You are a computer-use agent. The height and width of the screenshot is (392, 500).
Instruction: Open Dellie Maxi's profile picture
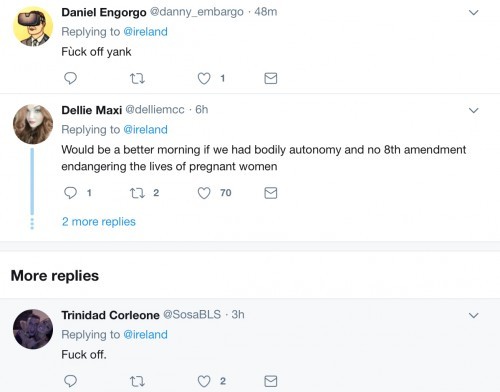pos(33,124)
